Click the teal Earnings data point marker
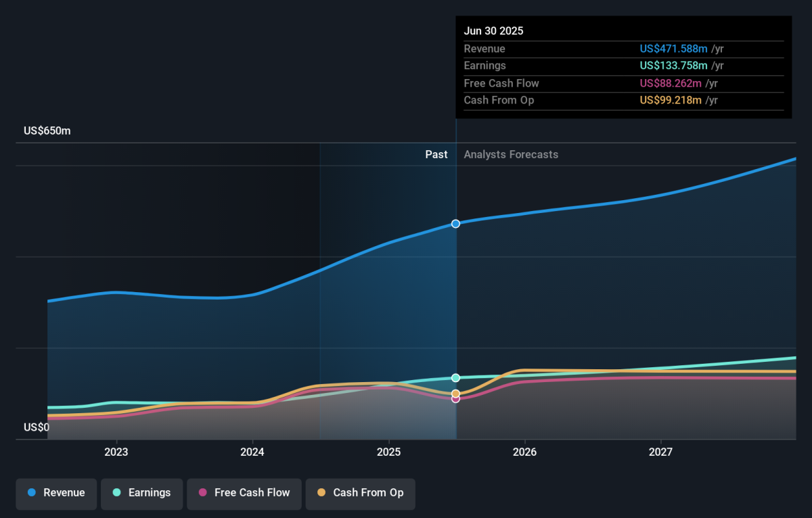This screenshot has width=812, height=518. coord(455,377)
